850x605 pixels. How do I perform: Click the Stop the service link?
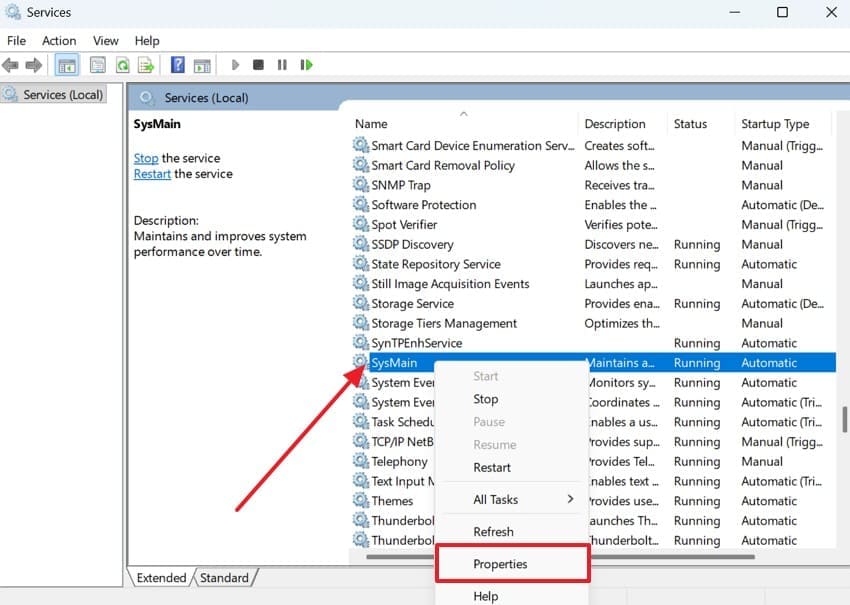[x=146, y=158]
